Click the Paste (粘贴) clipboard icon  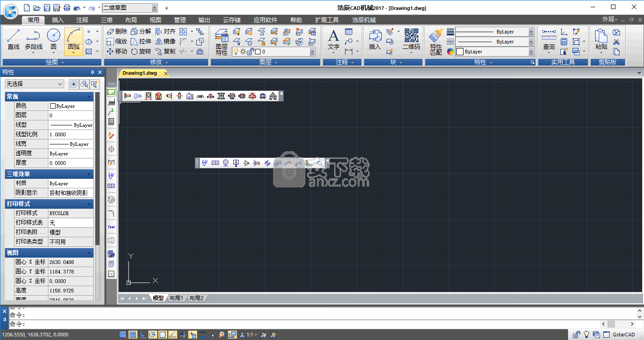tap(601, 41)
